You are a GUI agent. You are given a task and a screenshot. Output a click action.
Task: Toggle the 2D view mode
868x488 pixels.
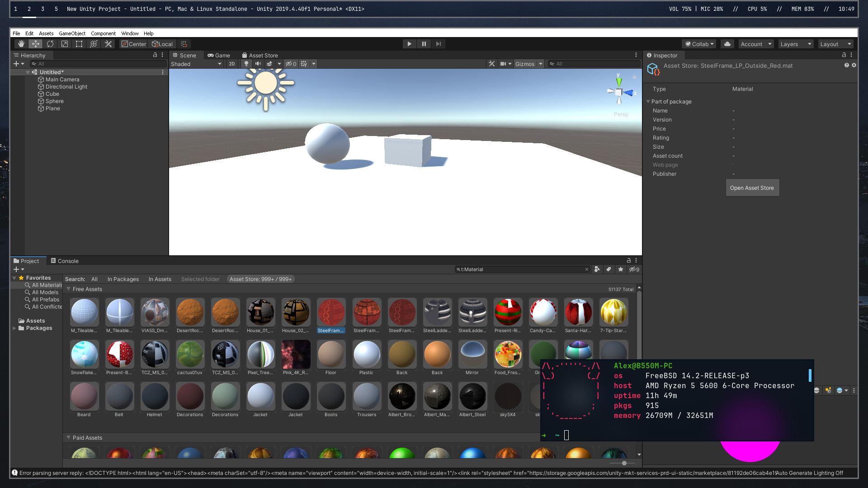tap(232, 64)
